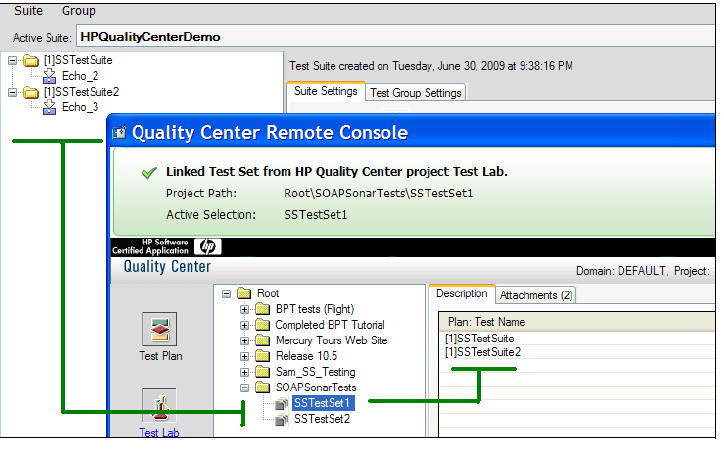
Task: Click the test suite creation date text
Action: click(x=431, y=66)
